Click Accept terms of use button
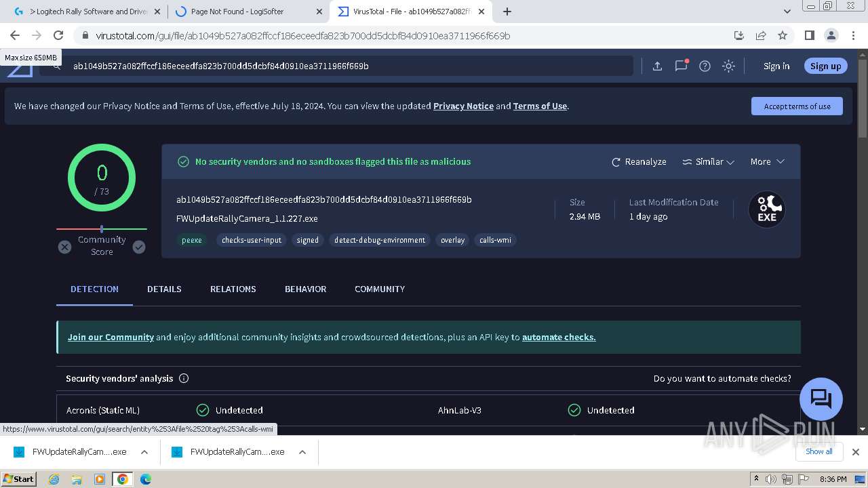Image resolution: width=868 pixels, height=488 pixels. click(x=797, y=106)
